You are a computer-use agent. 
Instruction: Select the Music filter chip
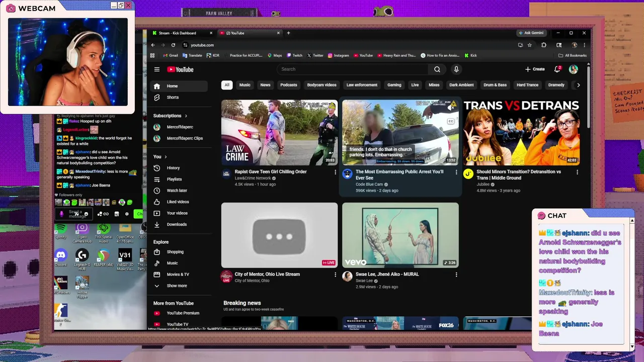[x=245, y=85]
